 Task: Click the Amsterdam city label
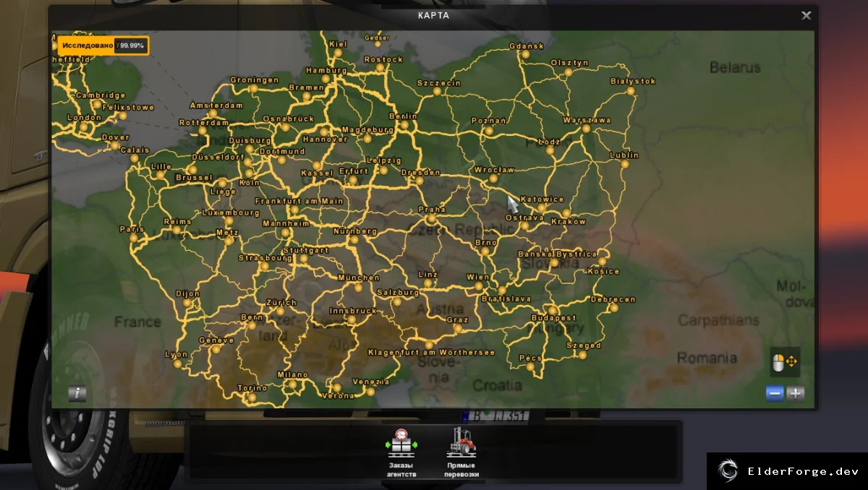coord(216,105)
